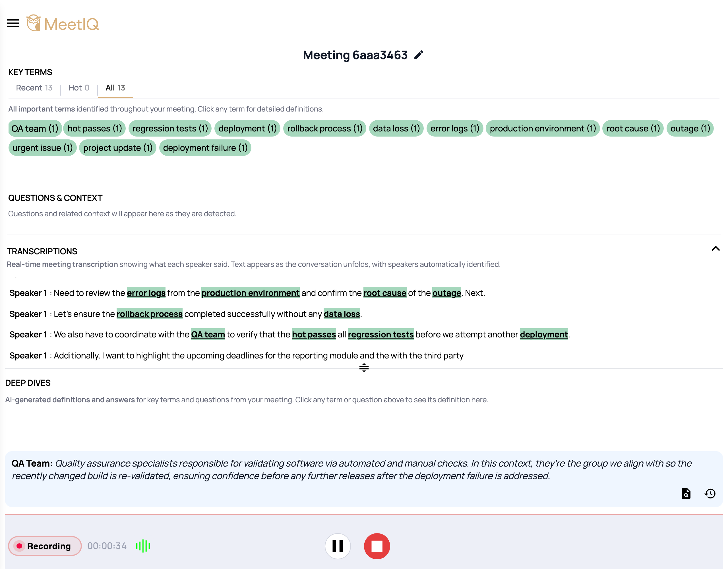Click data loss link in transcript

coord(342,314)
